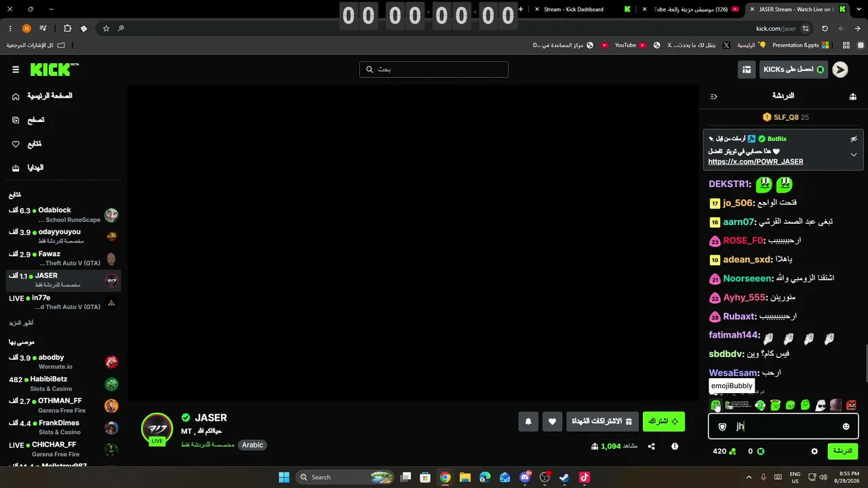Open Chrome three-dot menu
This screenshot has height=488, width=868.
(x=10, y=28)
